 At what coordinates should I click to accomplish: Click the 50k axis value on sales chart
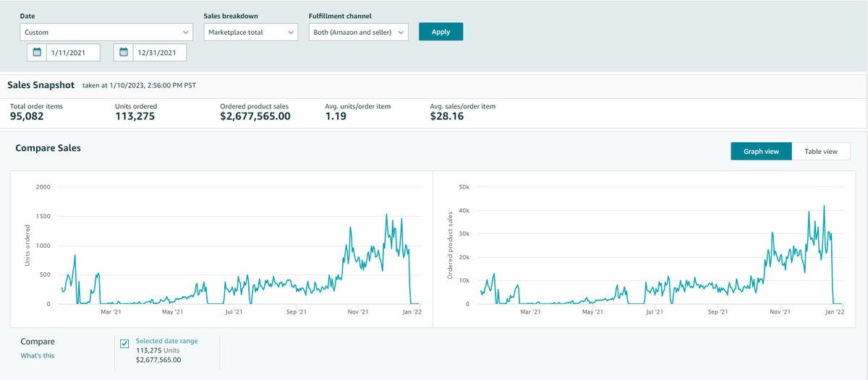[464, 187]
